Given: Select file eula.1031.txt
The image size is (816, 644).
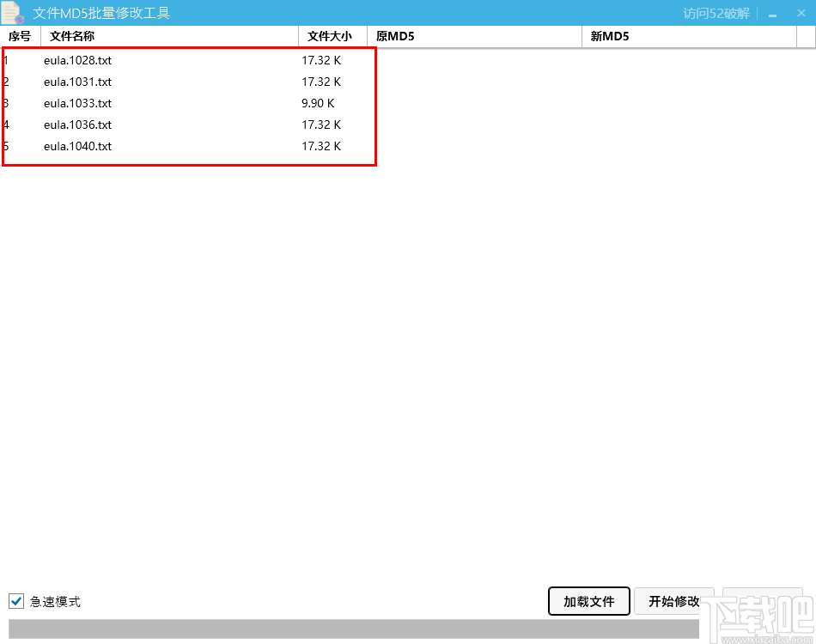Looking at the screenshot, I should tap(77, 82).
